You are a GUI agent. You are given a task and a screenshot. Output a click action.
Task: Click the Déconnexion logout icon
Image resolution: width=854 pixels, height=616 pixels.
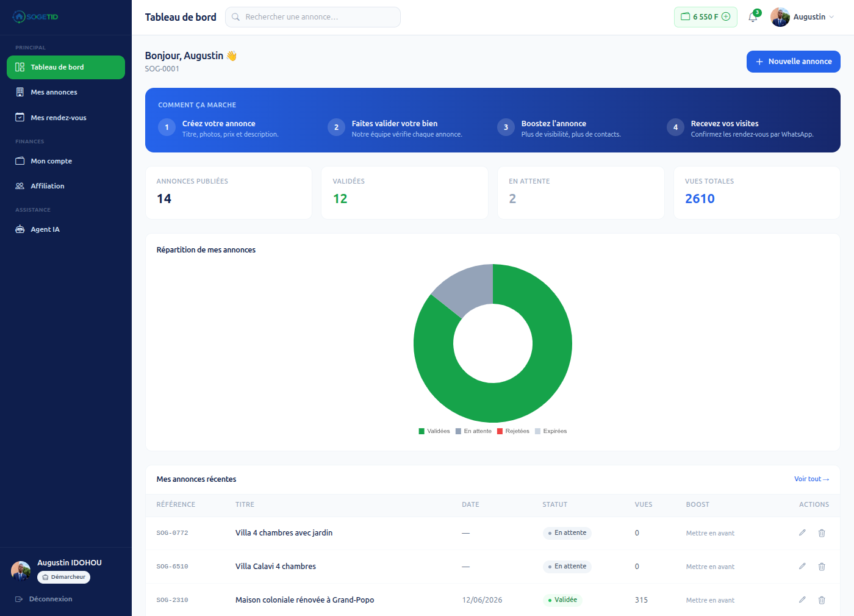click(20, 600)
